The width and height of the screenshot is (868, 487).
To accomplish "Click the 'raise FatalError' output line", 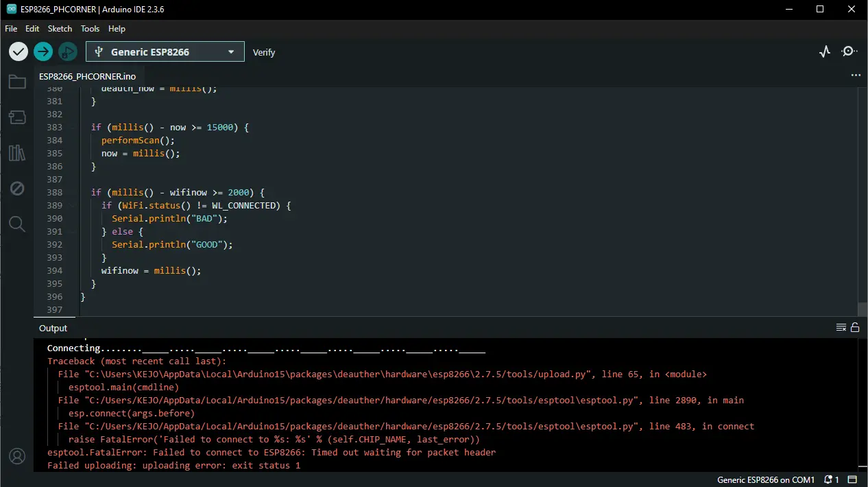I will pos(274,440).
